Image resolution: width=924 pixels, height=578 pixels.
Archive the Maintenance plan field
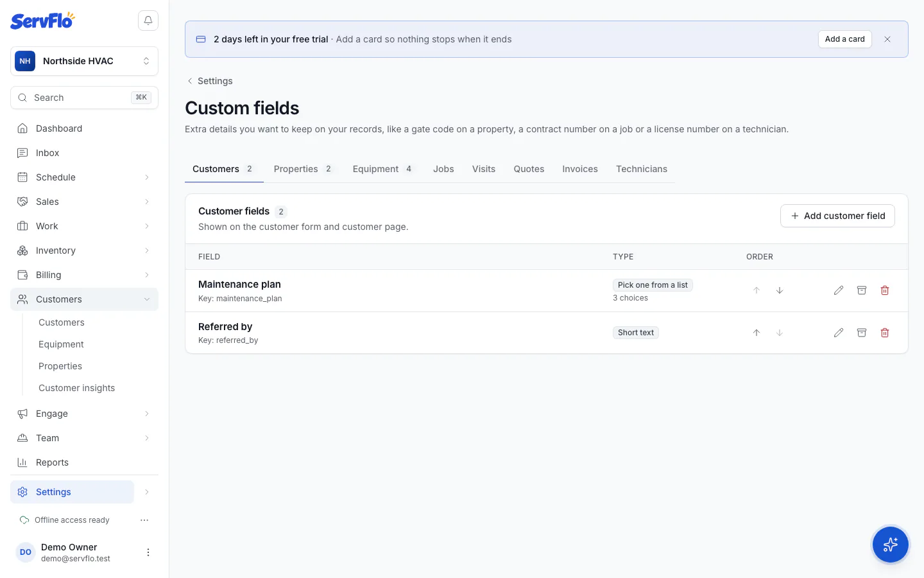862,290
